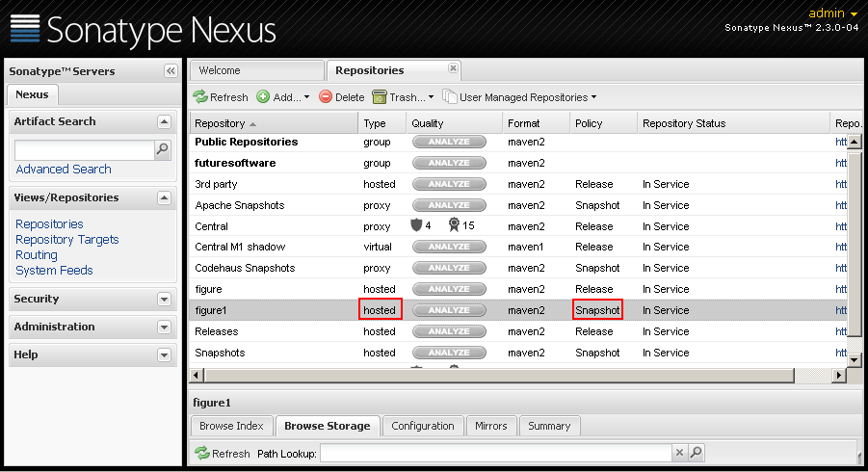868x472 pixels.
Task: Analyze the 3rd party repository
Action: pyautogui.click(x=449, y=184)
